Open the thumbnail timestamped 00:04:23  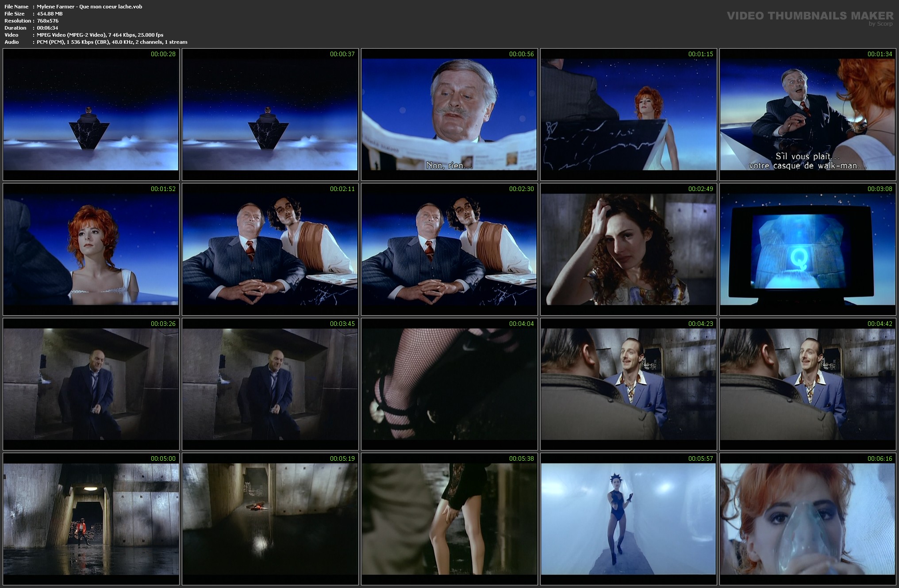click(x=629, y=384)
